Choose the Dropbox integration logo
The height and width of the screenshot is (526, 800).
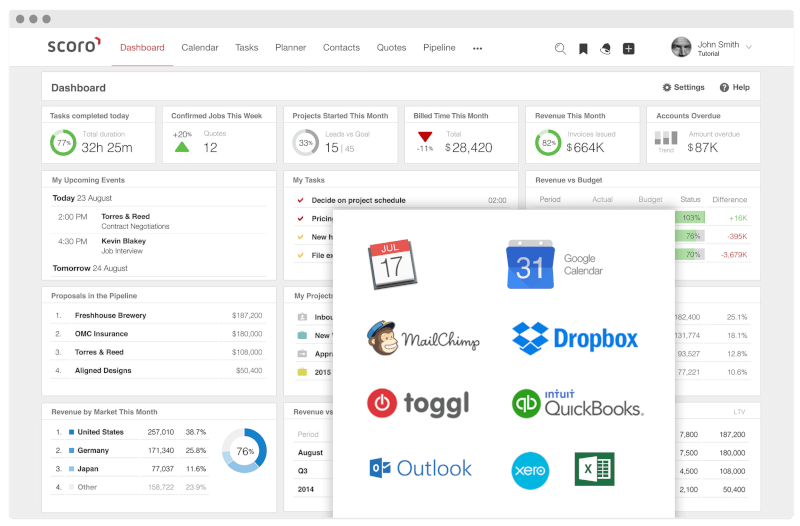574,338
